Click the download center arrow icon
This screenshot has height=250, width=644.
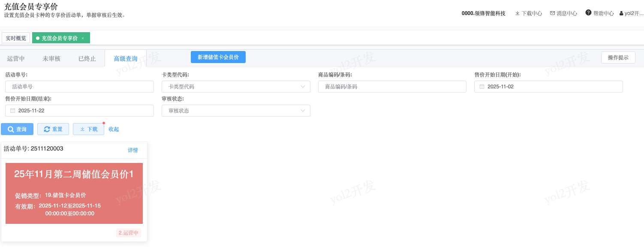(x=518, y=13)
